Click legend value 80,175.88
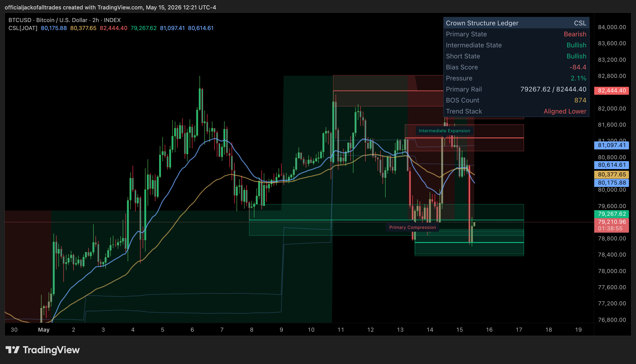636x364 pixels. [x=54, y=28]
